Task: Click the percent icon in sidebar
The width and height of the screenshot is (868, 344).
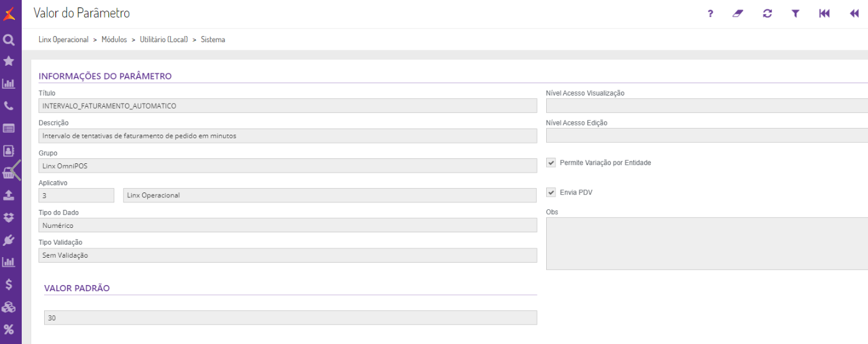Action: tap(9, 329)
